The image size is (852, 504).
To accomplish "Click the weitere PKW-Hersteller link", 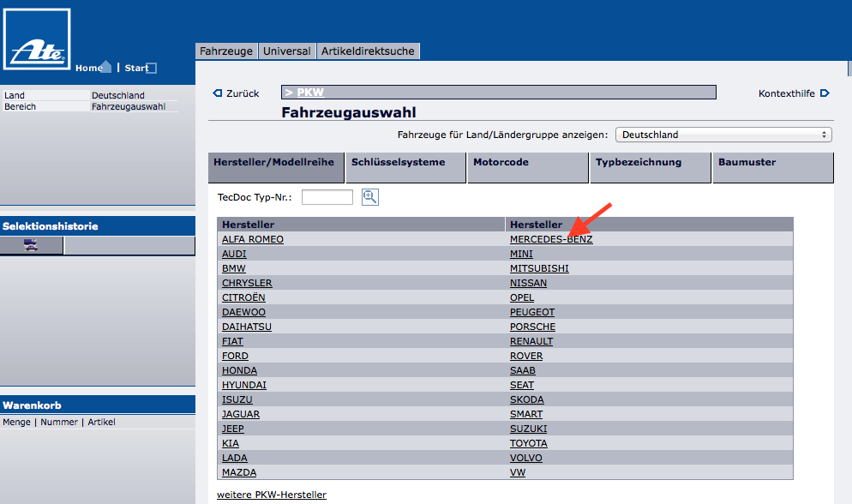I will [271, 495].
